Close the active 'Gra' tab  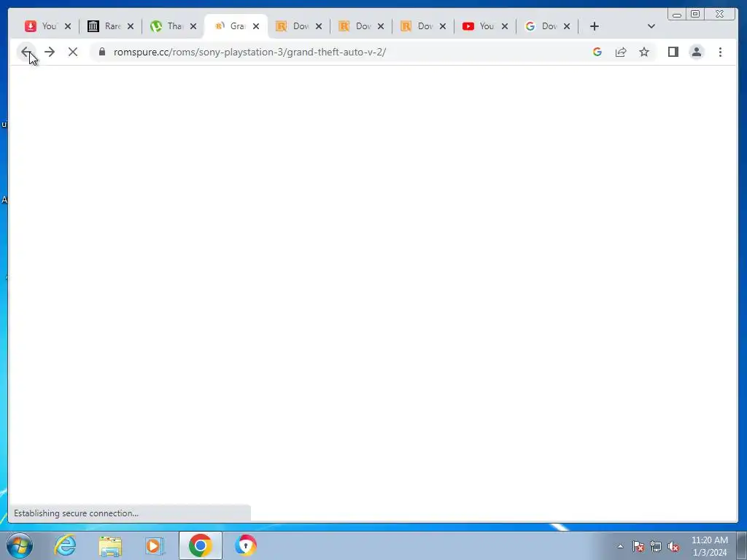[256, 26]
